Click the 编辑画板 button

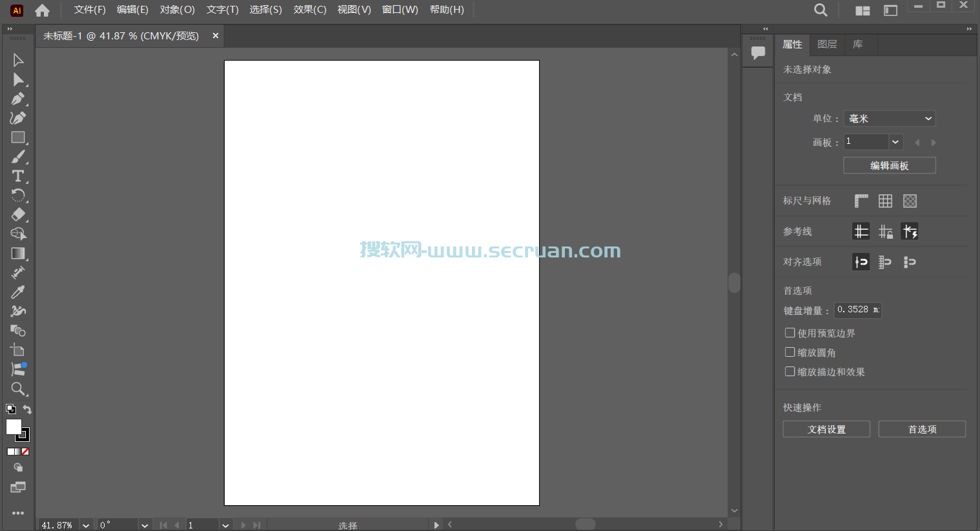click(x=890, y=165)
